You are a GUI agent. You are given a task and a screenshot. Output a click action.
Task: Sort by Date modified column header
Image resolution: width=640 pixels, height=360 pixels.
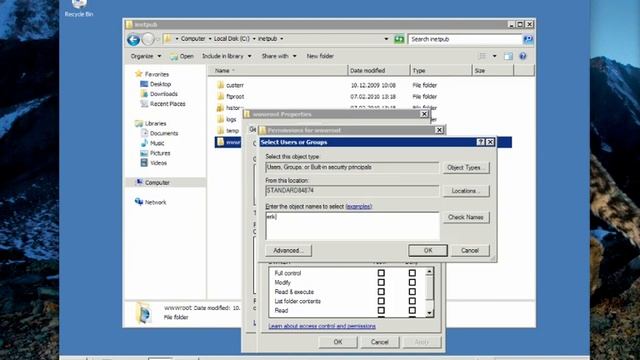pyautogui.click(x=379, y=71)
